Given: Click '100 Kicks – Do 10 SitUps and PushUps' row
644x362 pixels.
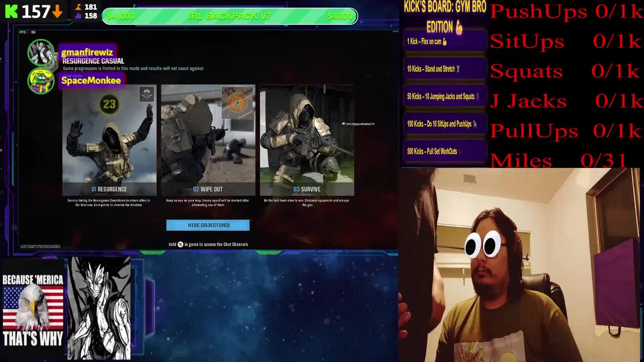Looking at the screenshot, I should point(445,124).
